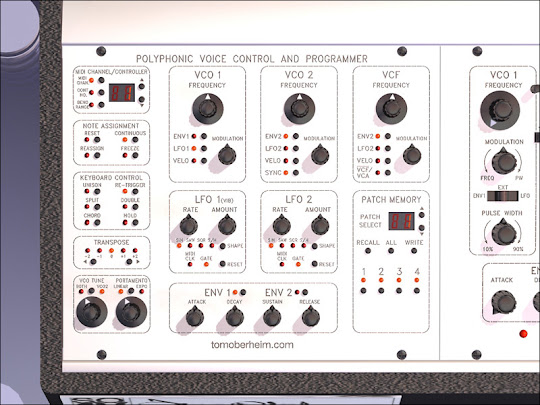This screenshot has width=540, height=405.
Task: Push the Patch Memory RECALL button
Action: click(x=368, y=251)
